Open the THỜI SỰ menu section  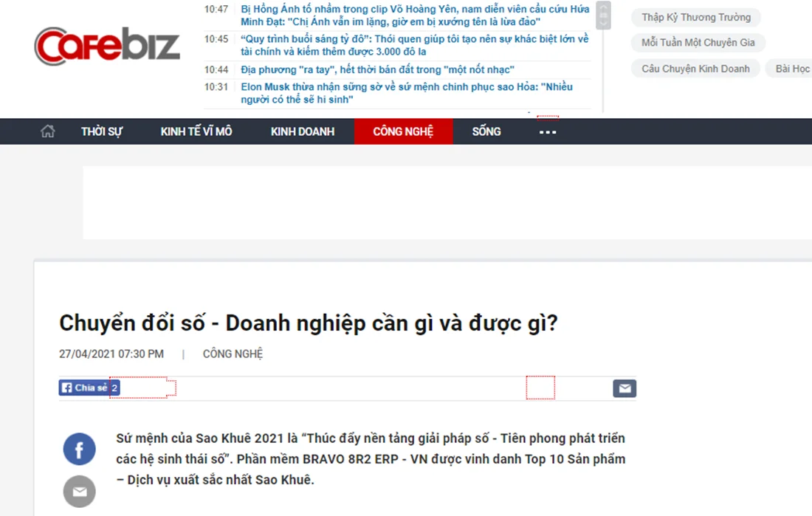coord(102,131)
